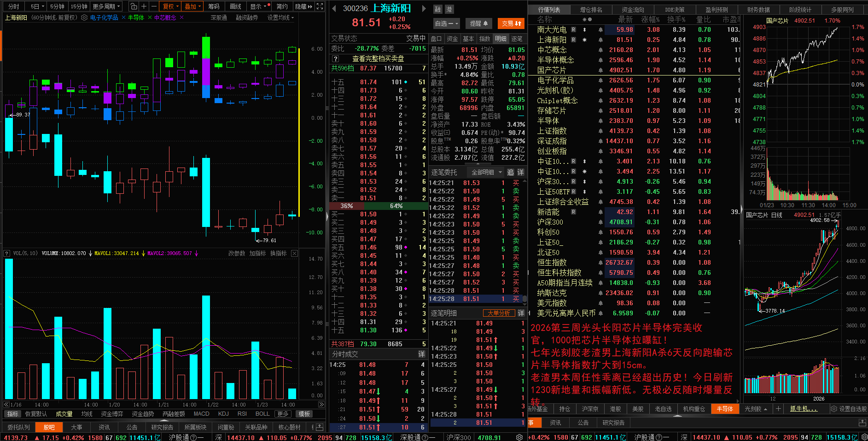Remove the 电子化学品 overlay
Screen dimensions: 868x441
tap(123, 17)
